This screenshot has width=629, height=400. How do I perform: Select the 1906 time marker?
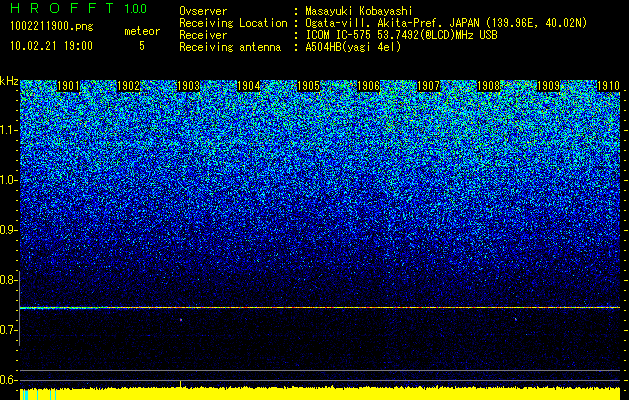(x=369, y=86)
